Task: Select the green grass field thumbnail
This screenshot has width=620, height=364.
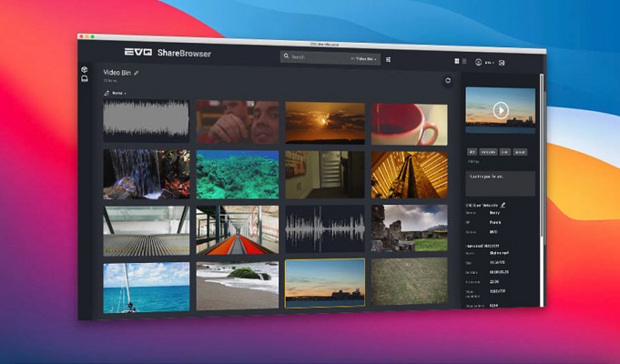Action: click(x=410, y=281)
